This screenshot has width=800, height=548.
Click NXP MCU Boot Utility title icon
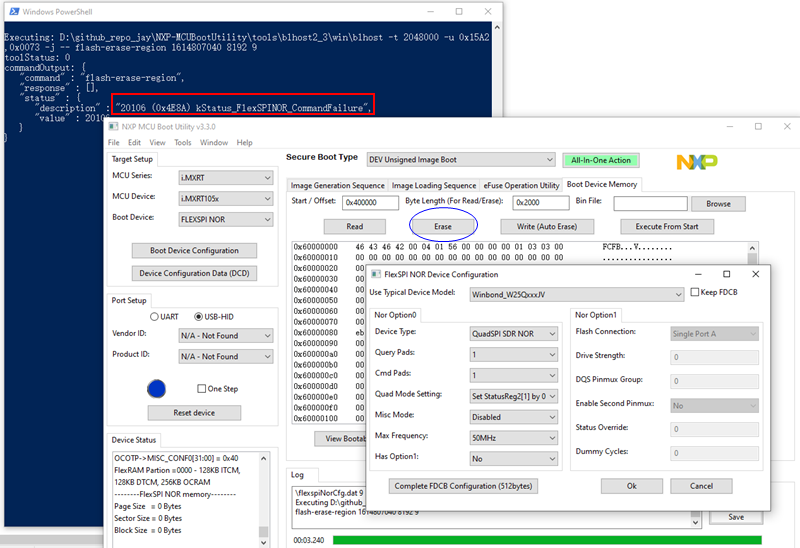pos(113,127)
